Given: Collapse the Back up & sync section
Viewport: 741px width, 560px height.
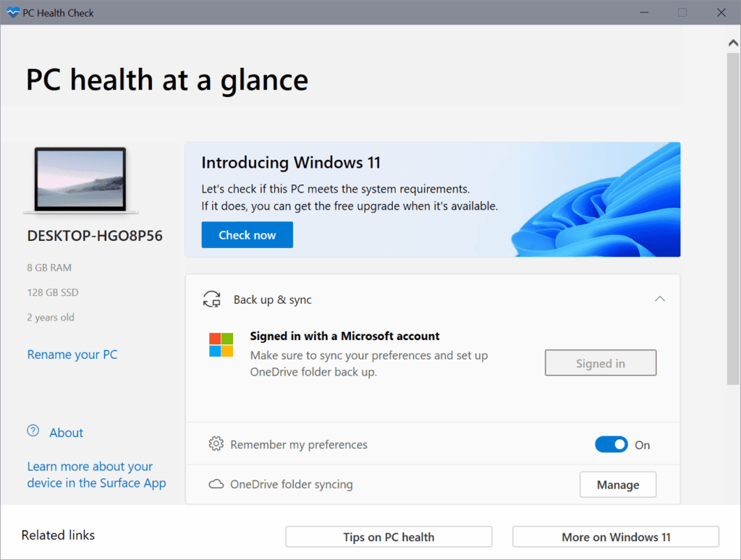Looking at the screenshot, I should coord(659,298).
